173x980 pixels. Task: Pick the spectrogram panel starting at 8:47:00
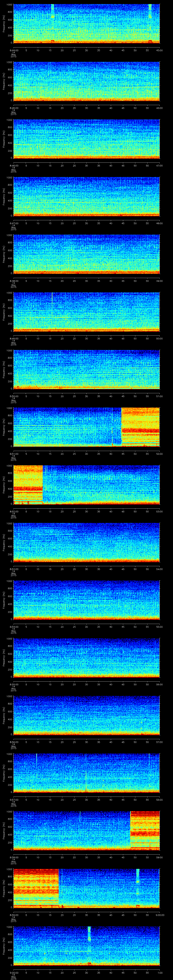click(87, 197)
